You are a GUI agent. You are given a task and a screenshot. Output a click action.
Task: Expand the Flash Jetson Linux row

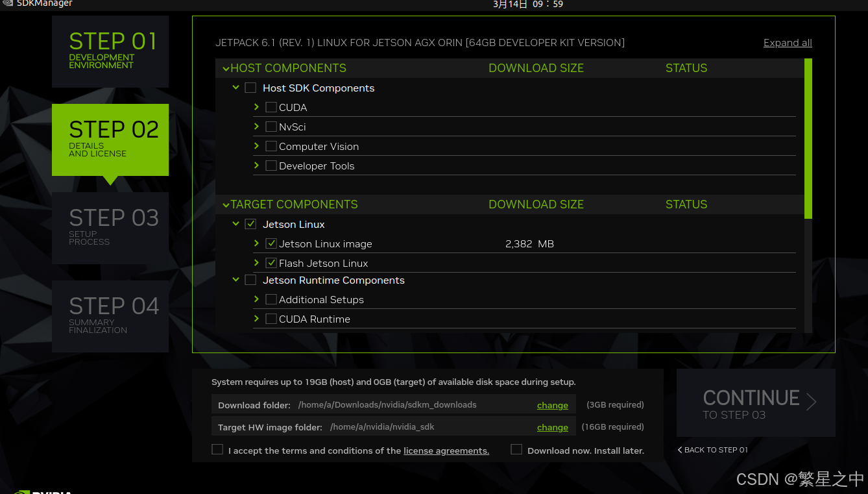257,263
